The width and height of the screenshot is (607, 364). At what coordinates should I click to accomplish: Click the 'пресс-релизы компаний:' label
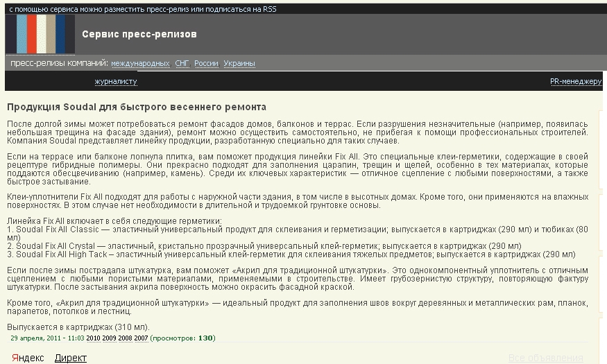(59, 63)
